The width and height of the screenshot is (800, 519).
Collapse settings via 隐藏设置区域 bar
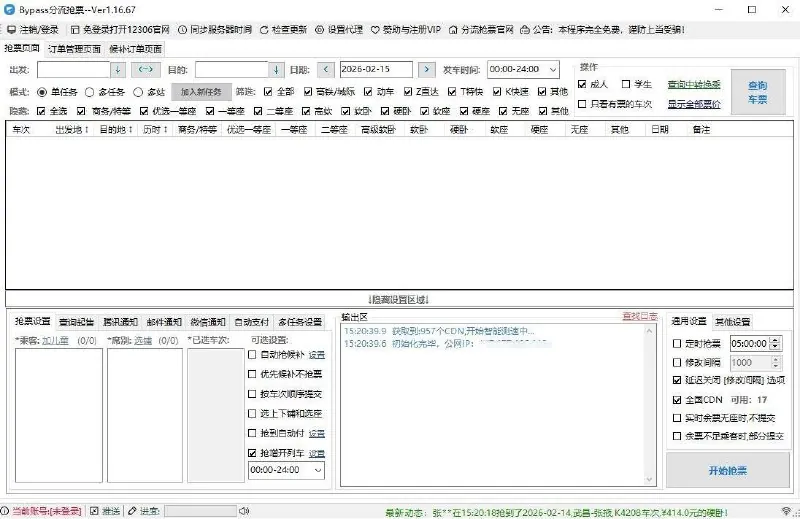point(398,300)
